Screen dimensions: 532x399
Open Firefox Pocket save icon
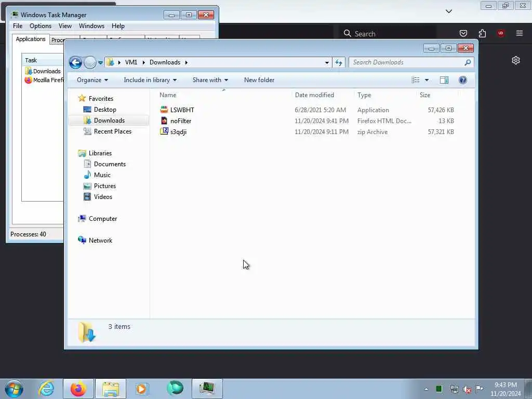coord(463,33)
